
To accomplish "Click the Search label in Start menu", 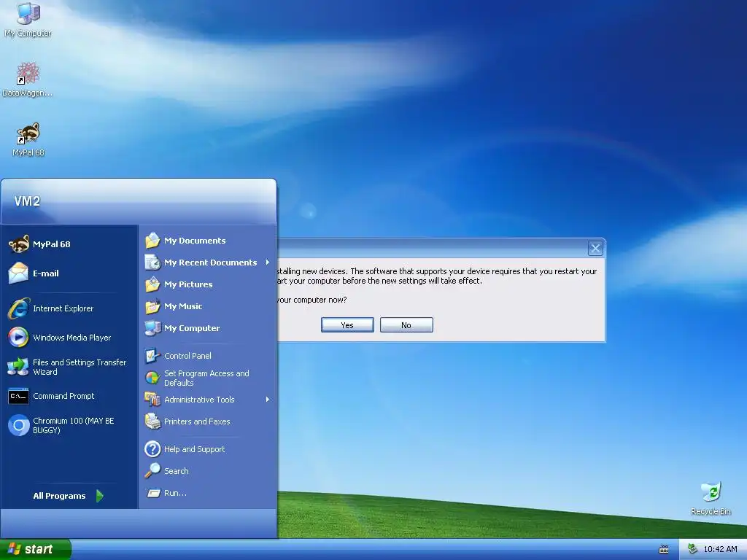I will (177, 471).
